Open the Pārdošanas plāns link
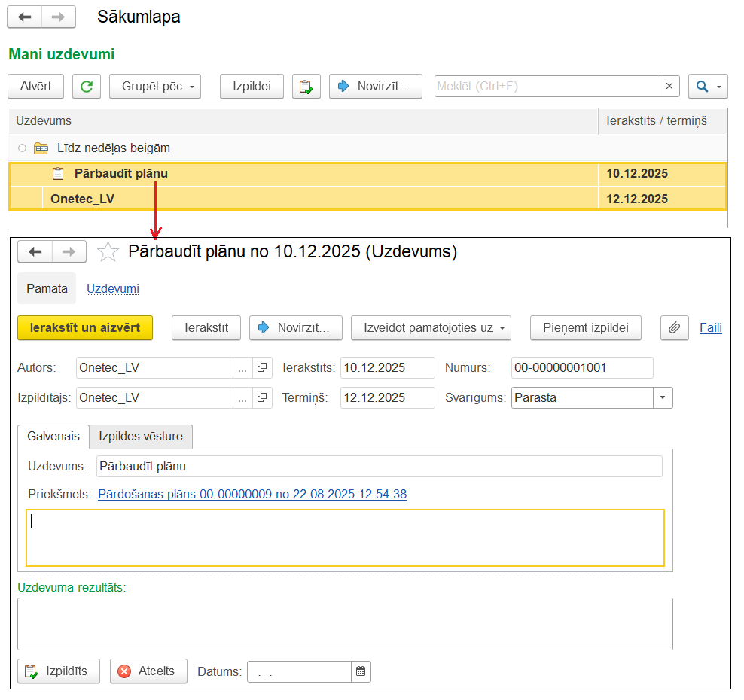The image size is (744, 700). (252, 495)
